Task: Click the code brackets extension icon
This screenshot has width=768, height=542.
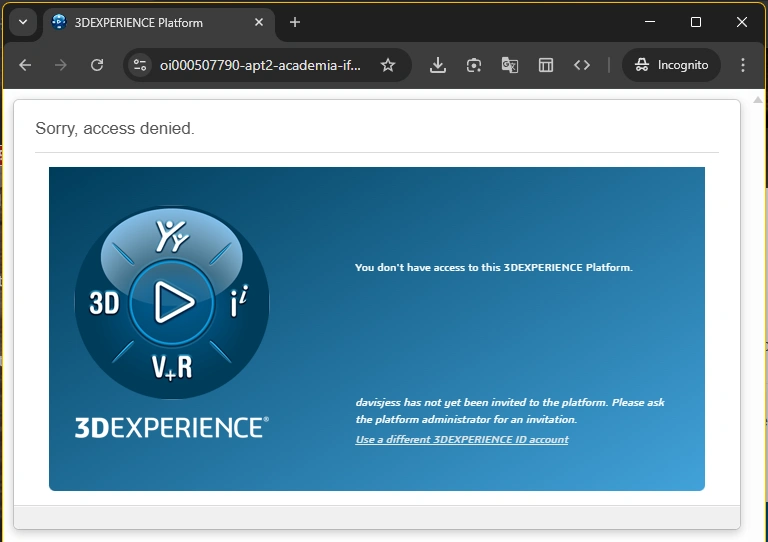Action: 582,65
